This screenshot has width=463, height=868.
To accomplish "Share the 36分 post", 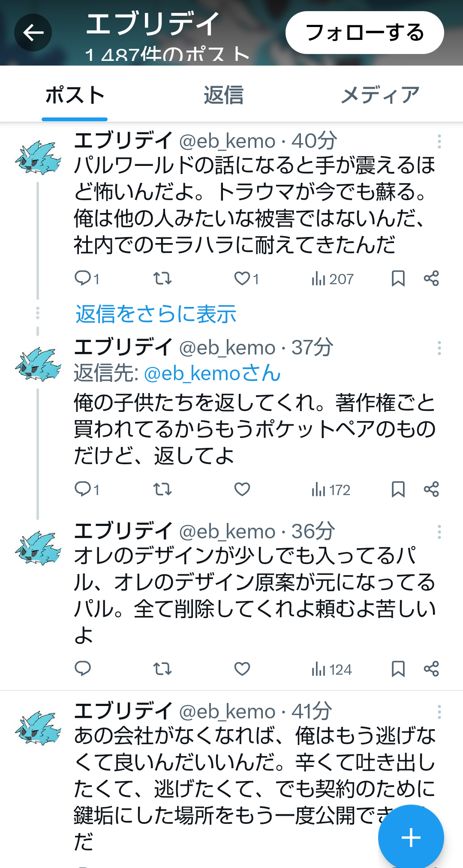I will 431,669.
